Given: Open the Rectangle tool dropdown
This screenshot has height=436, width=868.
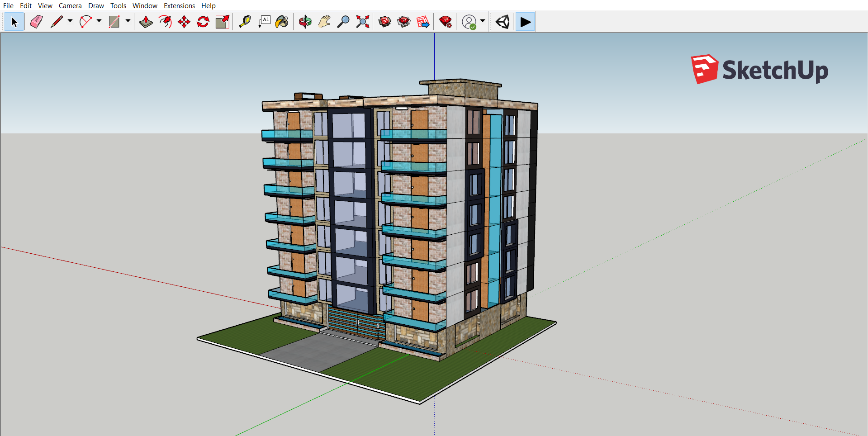Looking at the screenshot, I should [128, 21].
